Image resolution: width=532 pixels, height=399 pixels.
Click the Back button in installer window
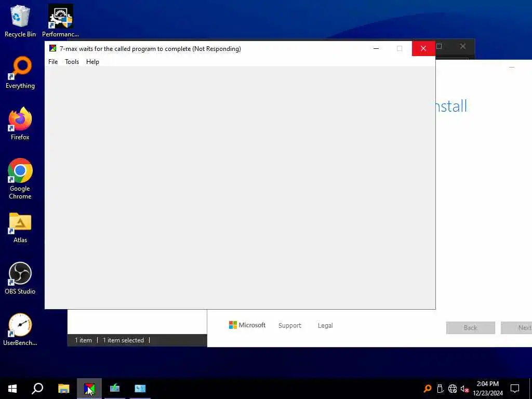[470, 328]
